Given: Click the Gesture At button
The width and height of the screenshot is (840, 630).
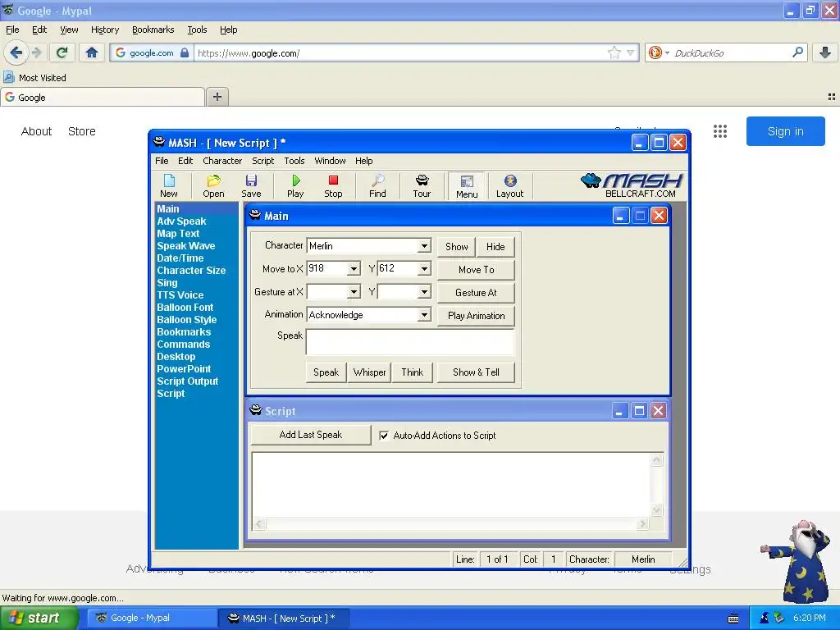Looking at the screenshot, I should [x=477, y=293].
